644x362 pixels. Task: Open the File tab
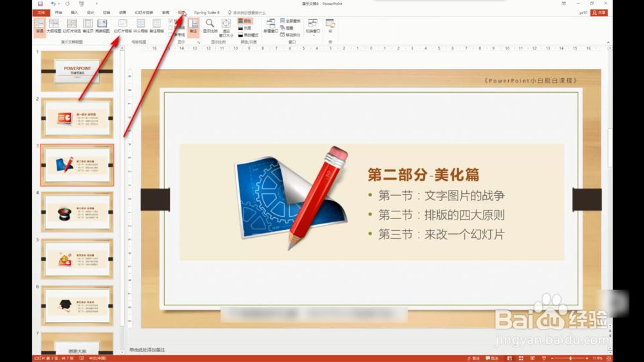point(41,13)
